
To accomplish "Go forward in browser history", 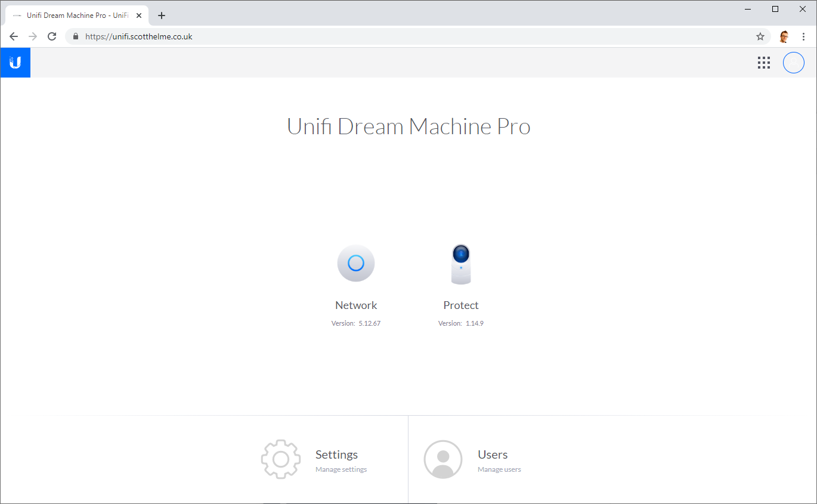I will (x=33, y=36).
